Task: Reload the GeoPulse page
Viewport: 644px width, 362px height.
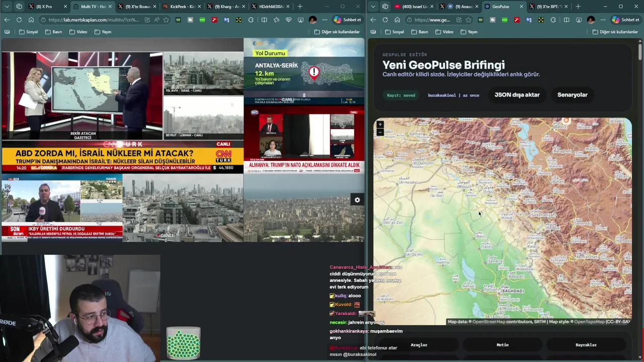Action: tap(385, 20)
